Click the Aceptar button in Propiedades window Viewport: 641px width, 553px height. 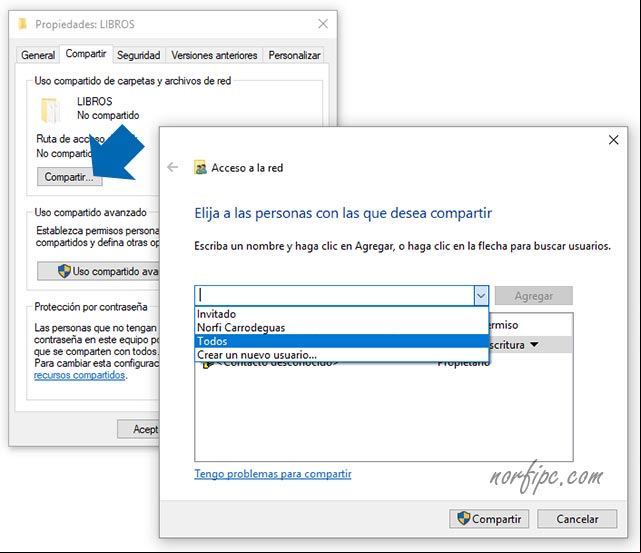[138, 429]
